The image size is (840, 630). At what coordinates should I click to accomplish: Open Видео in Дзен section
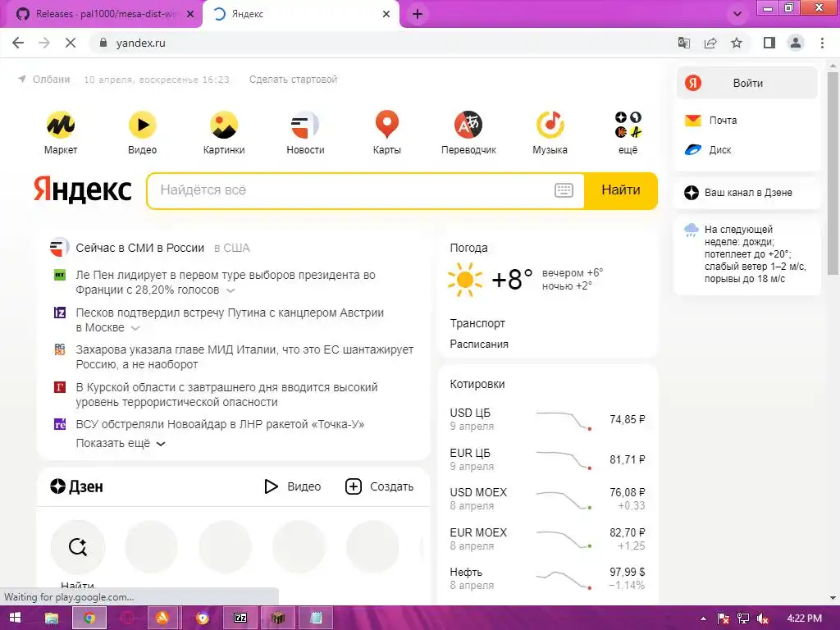pyautogui.click(x=293, y=486)
